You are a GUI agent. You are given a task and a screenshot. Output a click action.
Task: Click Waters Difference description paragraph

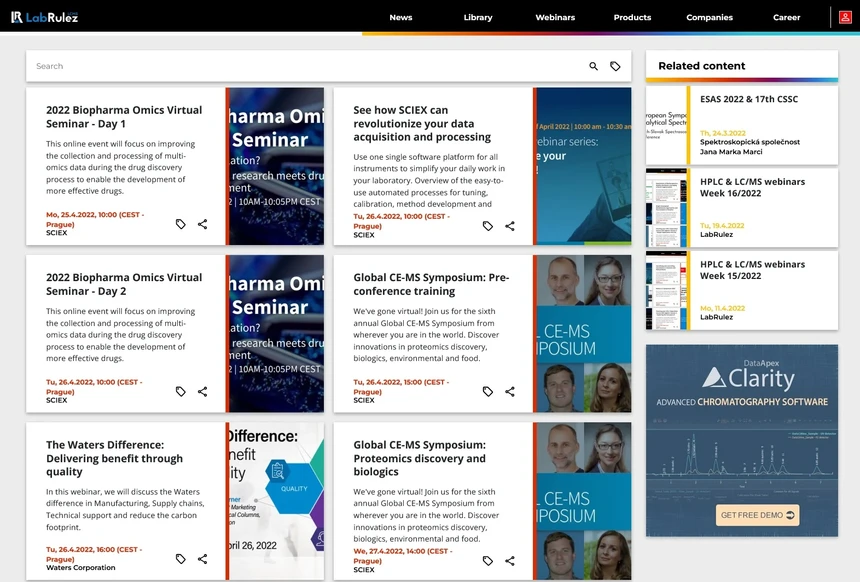pos(125,509)
